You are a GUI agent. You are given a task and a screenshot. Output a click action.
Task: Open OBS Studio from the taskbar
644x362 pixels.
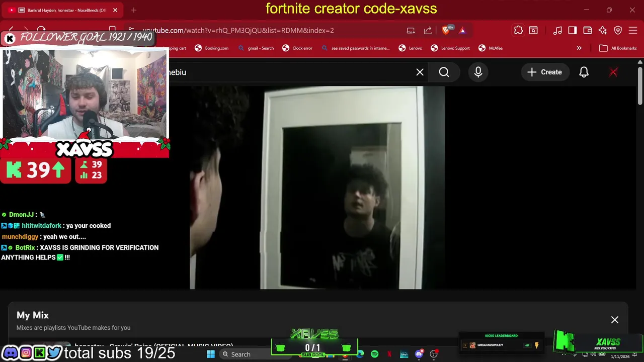pyautogui.click(x=434, y=354)
